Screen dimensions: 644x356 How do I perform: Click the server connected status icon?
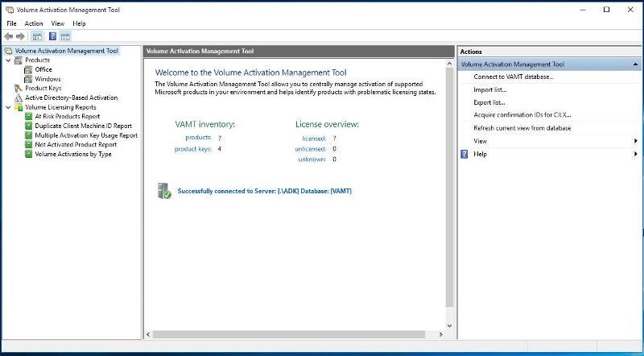coord(164,191)
